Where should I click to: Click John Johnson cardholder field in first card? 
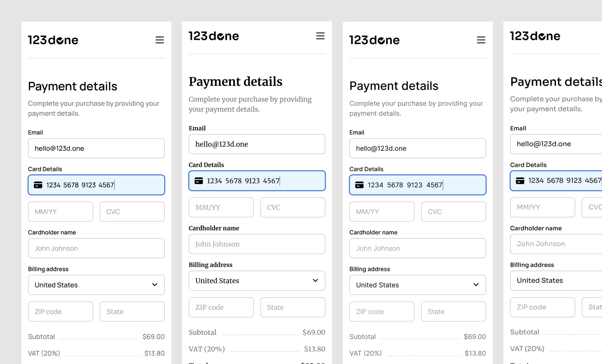pyautogui.click(x=96, y=248)
